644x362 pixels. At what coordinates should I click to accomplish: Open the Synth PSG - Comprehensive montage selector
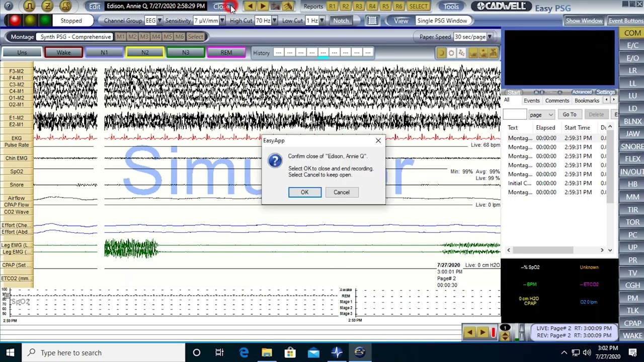(x=75, y=37)
